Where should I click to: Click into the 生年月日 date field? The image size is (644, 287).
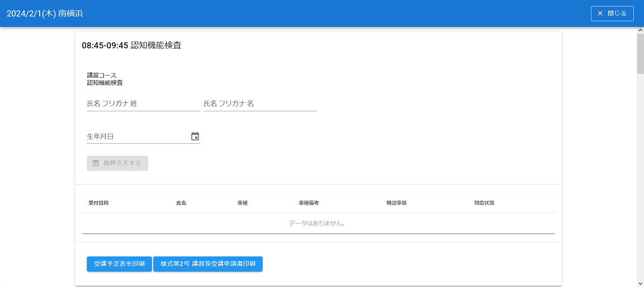(x=137, y=136)
